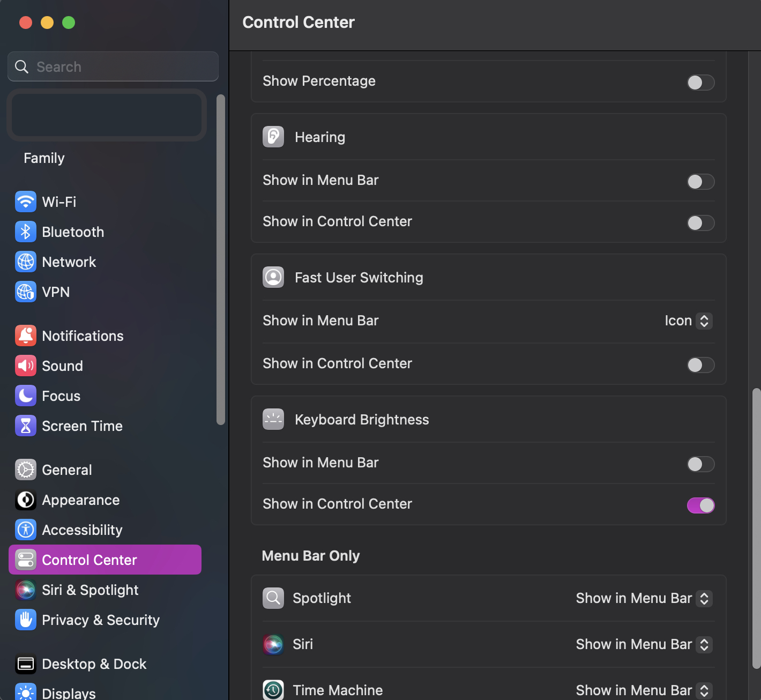Toggle Fast User Switching Show in Control Center

pyautogui.click(x=701, y=365)
